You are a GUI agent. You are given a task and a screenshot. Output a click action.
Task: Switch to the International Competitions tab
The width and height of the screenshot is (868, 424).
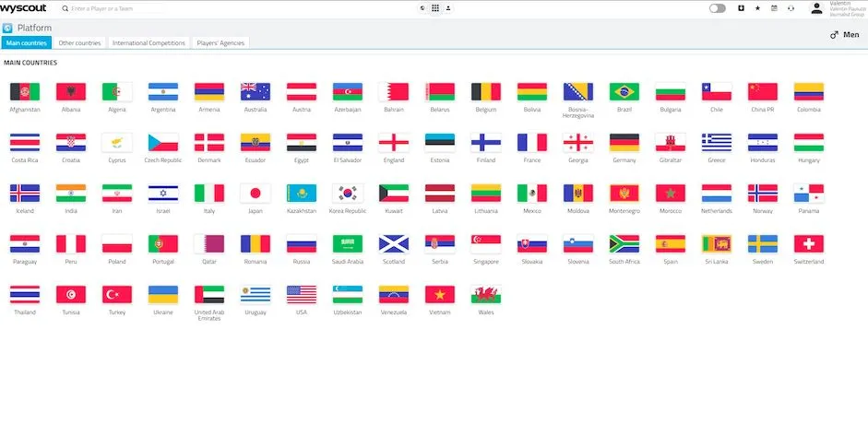pyautogui.click(x=149, y=42)
